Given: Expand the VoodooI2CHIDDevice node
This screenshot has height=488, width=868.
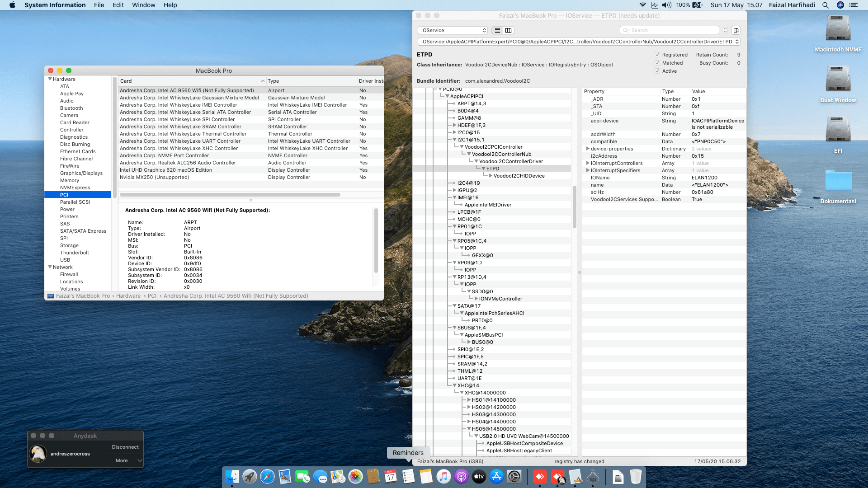Looking at the screenshot, I should (491, 176).
